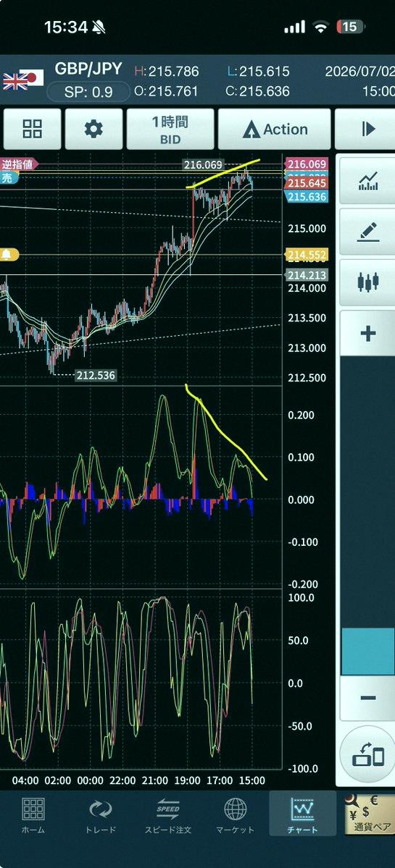This screenshot has height=868, width=395.
Task: Tap the 逆指値 order line tag
Action: point(19,164)
